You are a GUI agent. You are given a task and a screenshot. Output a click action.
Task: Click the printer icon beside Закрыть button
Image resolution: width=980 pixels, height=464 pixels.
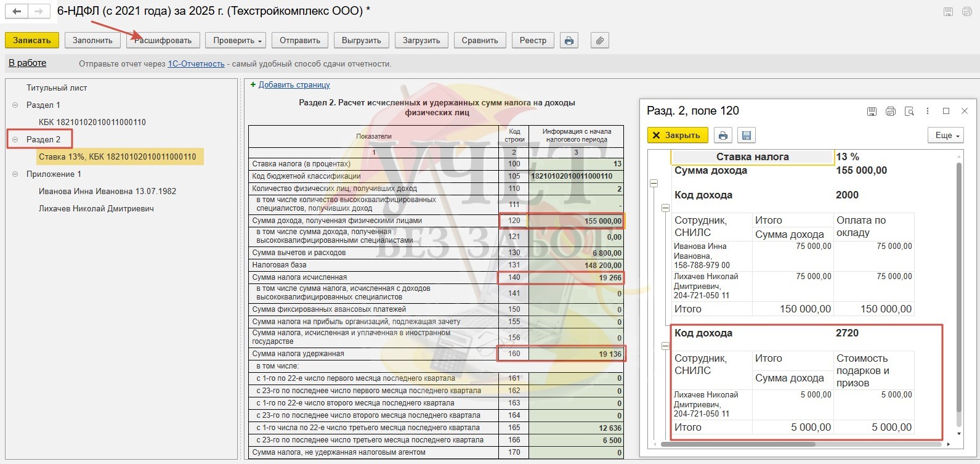coord(723,136)
